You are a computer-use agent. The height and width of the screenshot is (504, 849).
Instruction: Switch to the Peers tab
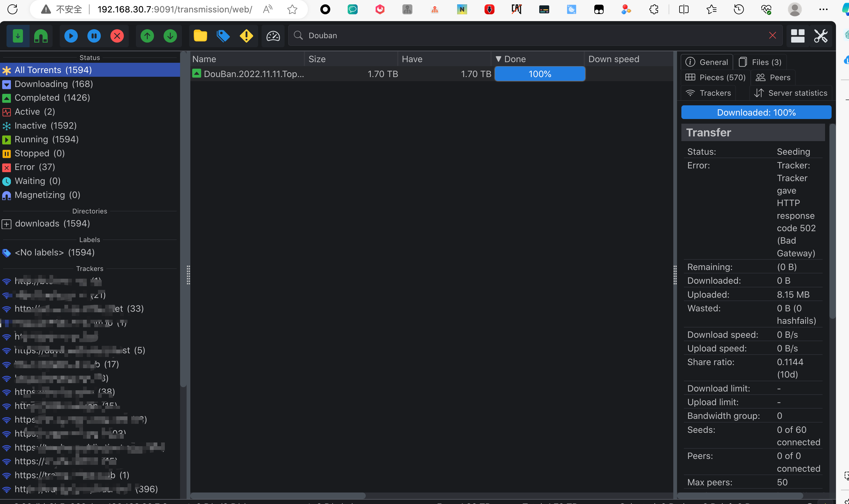tap(773, 77)
